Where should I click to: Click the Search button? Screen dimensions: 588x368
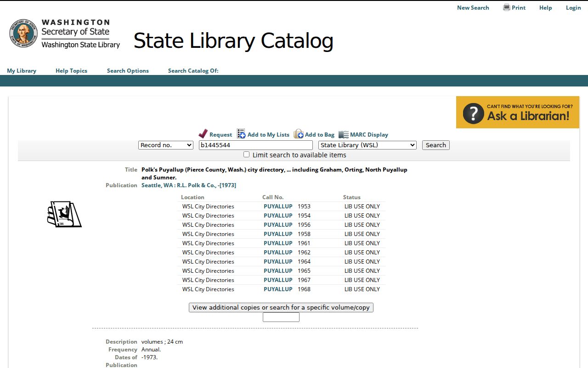tap(436, 145)
